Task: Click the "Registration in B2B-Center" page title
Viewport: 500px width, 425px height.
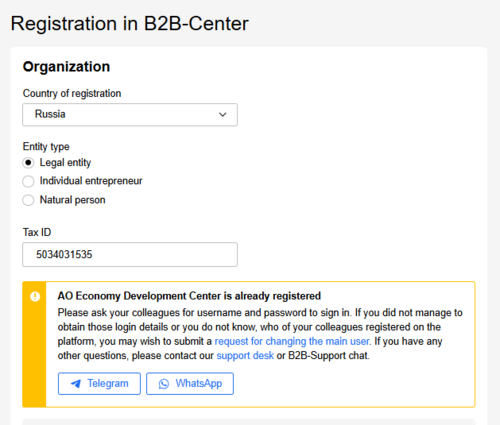Action: (x=130, y=24)
